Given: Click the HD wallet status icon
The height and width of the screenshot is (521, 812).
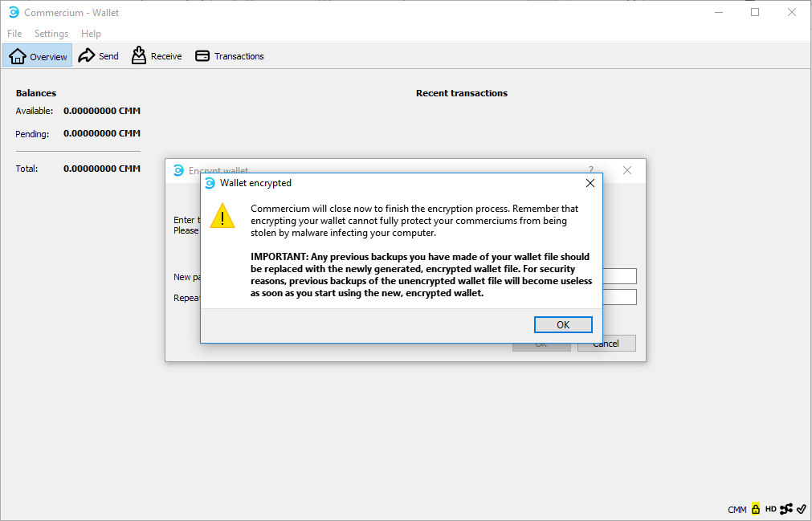Looking at the screenshot, I should (x=770, y=509).
